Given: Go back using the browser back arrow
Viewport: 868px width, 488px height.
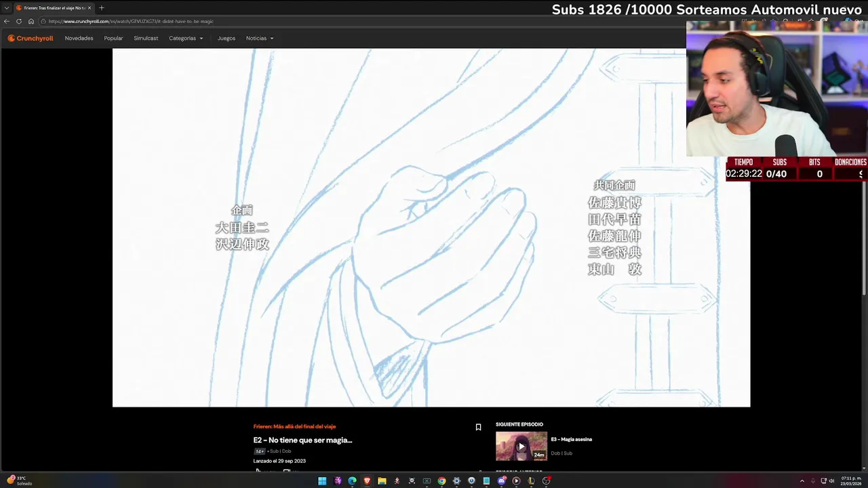Looking at the screenshot, I should point(7,21).
